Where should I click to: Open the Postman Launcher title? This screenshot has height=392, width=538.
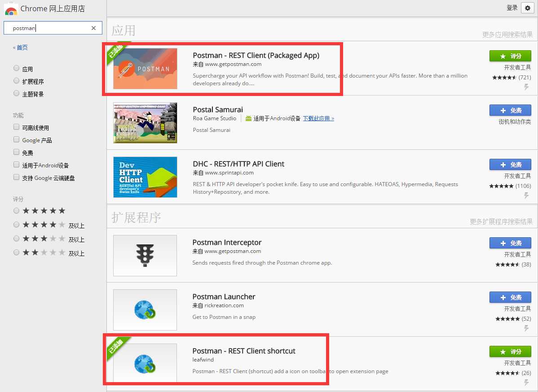(x=224, y=297)
